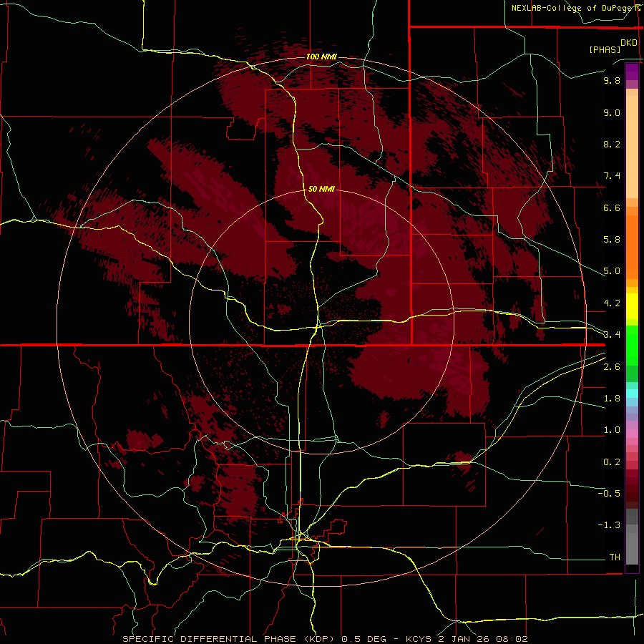644x644 pixels.
Task: Click the -0.5 scale value
Action: pos(609,494)
